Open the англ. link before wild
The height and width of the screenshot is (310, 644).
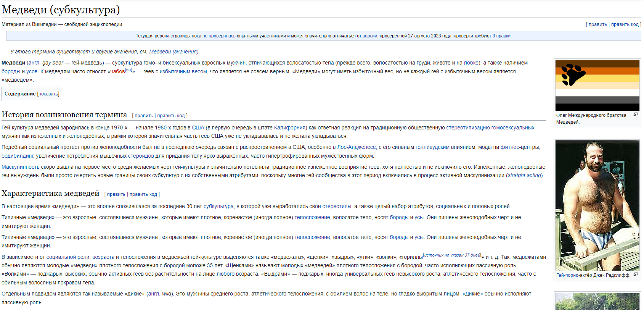pos(154,294)
